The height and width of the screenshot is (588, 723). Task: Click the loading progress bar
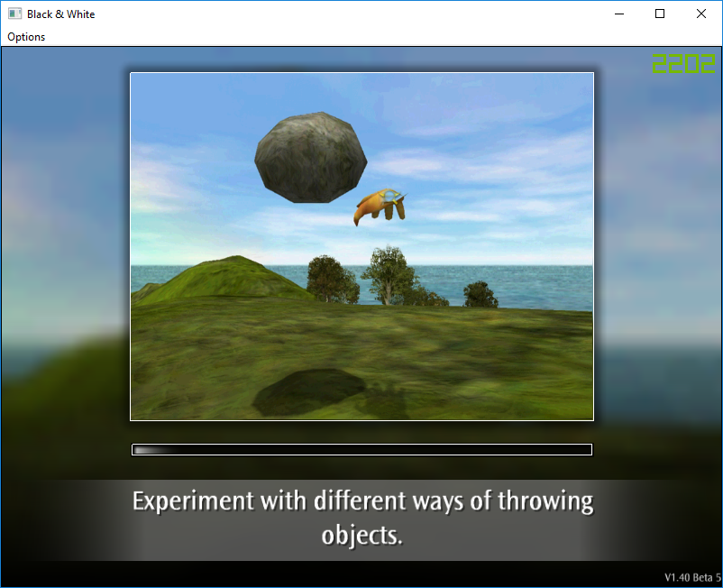(x=362, y=450)
